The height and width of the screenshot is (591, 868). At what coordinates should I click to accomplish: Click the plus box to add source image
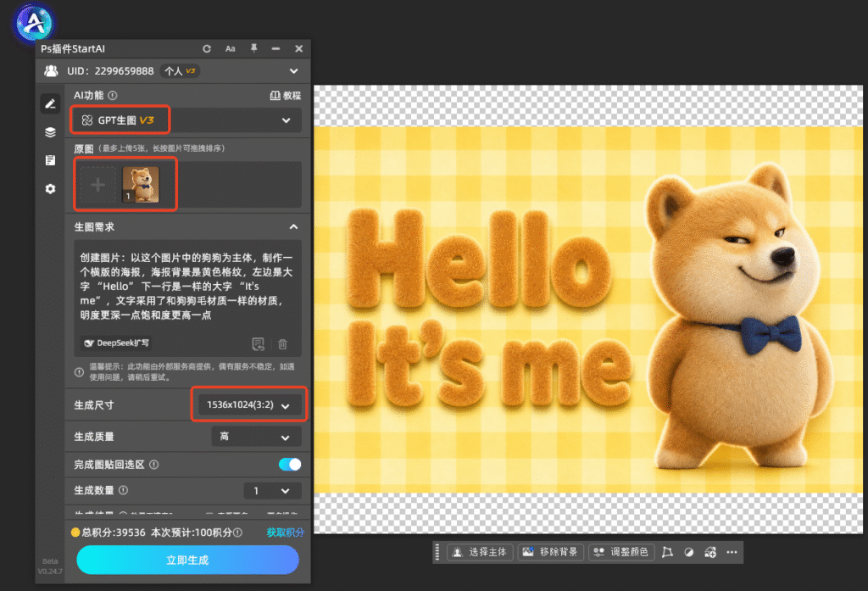coord(98,185)
